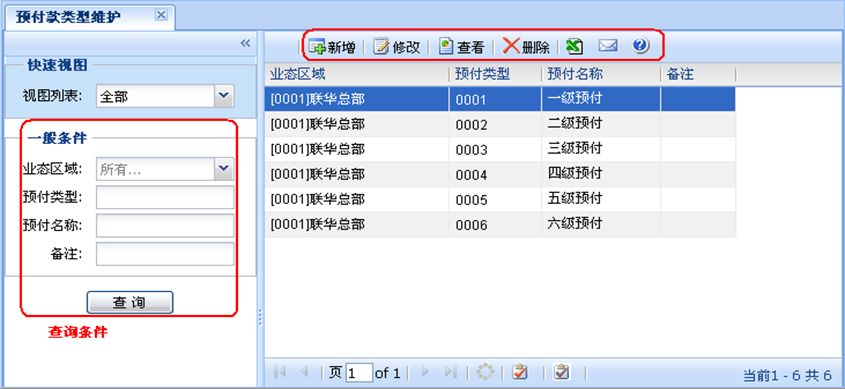This screenshot has width=845, height=389.
Task: Sort by 预付名称 column header
Action: 601,74
